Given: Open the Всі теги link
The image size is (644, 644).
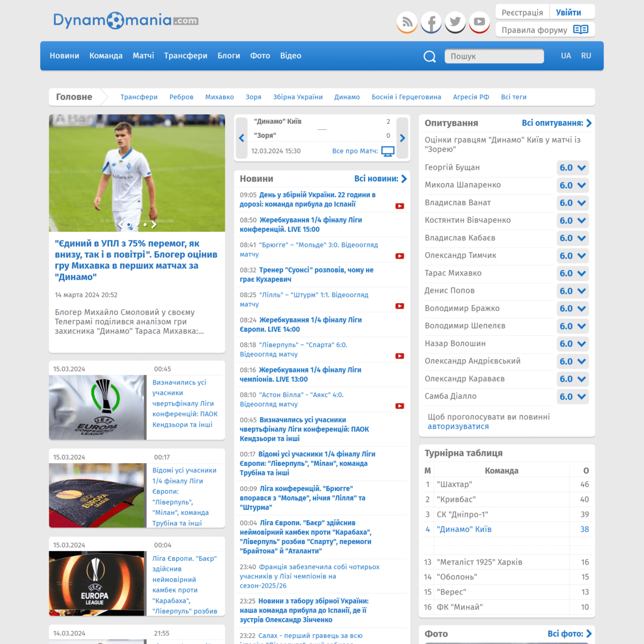Looking at the screenshot, I should pyautogui.click(x=514, y=97).
